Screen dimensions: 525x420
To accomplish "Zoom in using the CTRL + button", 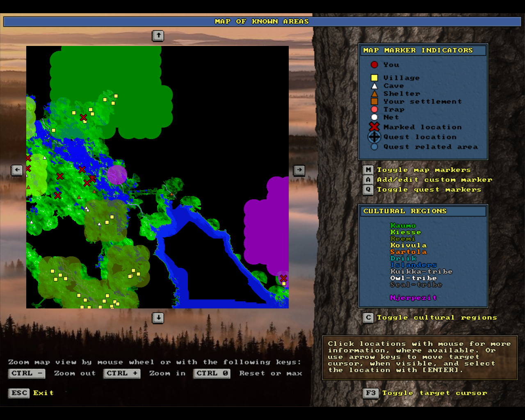I will pos(122,373).
